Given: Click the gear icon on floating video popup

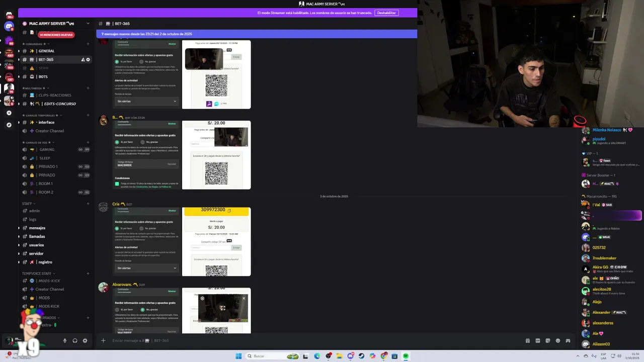Looking at the screenshot, I should click(202, 298).
